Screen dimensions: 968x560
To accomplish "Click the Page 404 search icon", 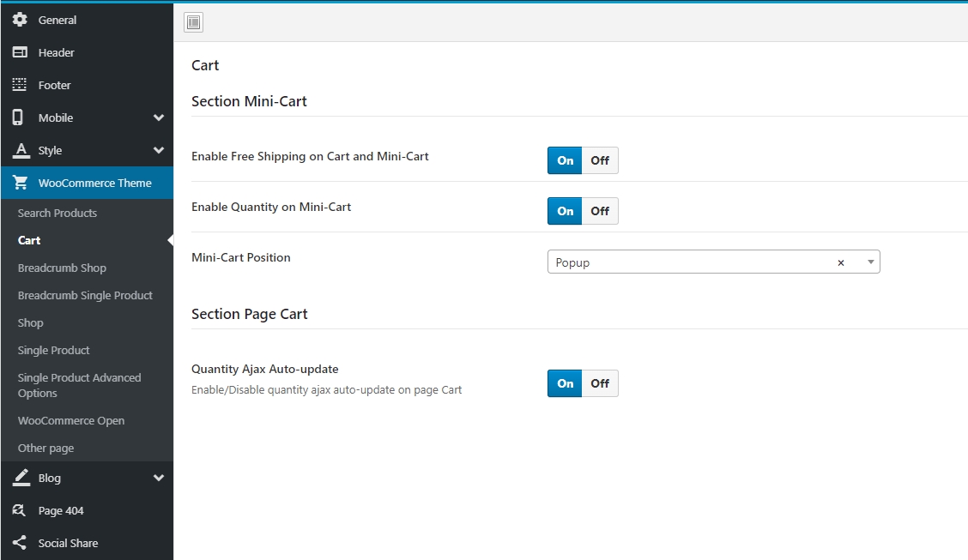I will 20,510.
